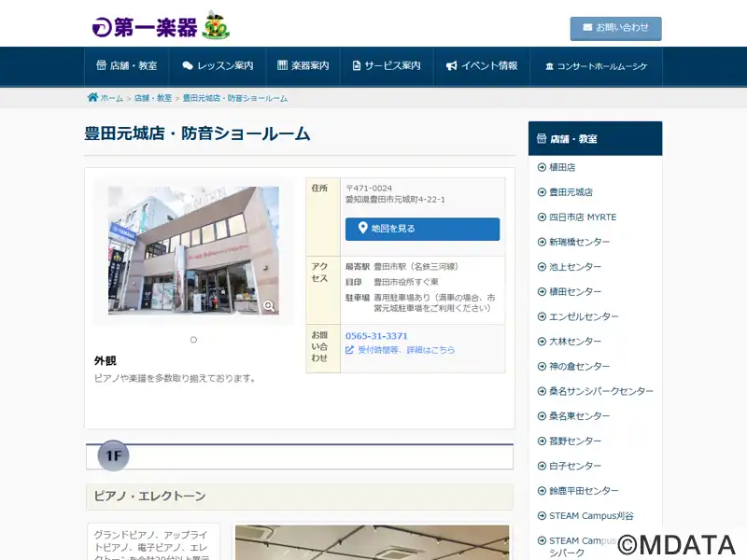Open the サービス案内 navigation menu
This screenshot has height=560, width=747.
387,66
